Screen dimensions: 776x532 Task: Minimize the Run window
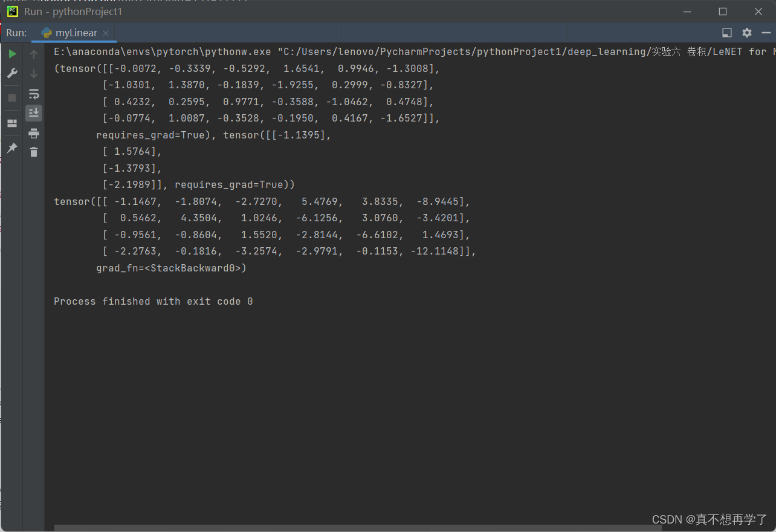(x=687, y=11)
